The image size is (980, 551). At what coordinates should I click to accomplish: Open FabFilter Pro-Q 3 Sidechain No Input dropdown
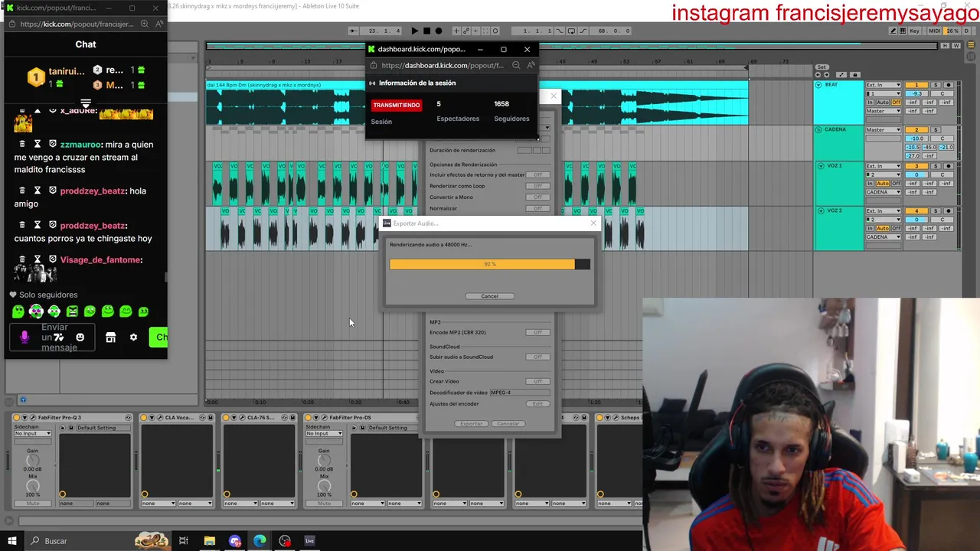click(33, 433)
